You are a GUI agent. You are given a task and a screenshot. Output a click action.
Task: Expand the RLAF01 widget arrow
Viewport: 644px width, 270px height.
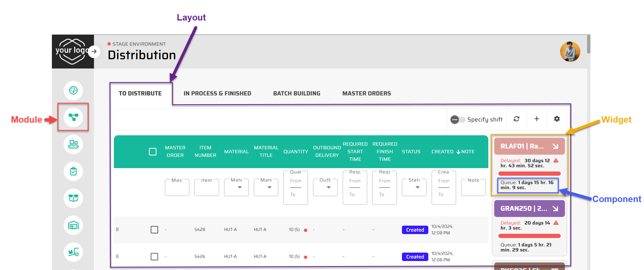(555, 146)
